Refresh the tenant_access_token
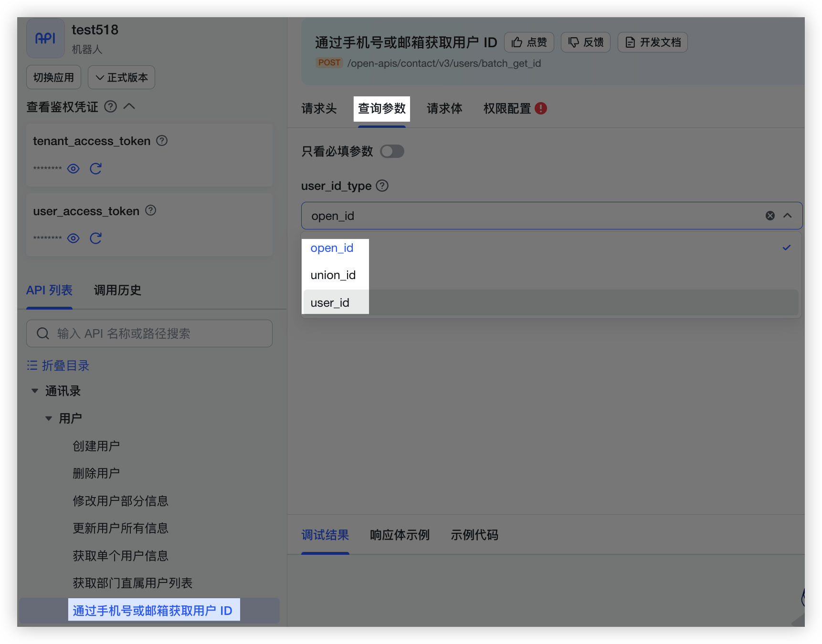The width and height of the screenshot is (822, 644). [x=95, y=169]
